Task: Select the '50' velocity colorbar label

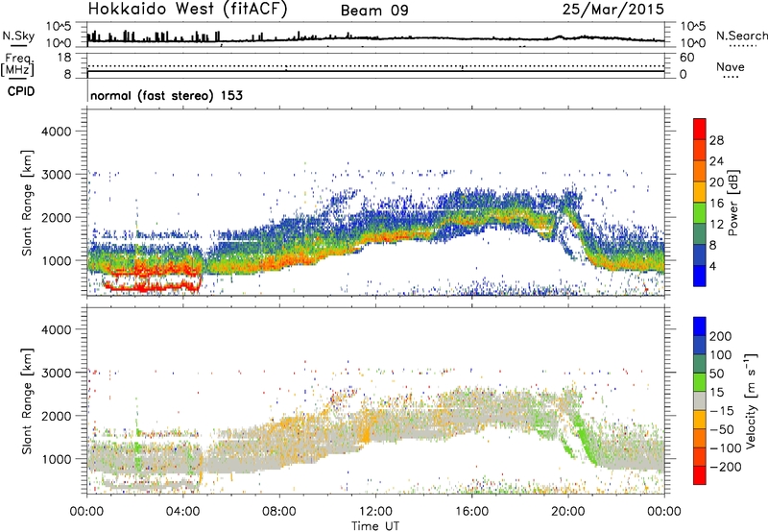Action: 716,374
